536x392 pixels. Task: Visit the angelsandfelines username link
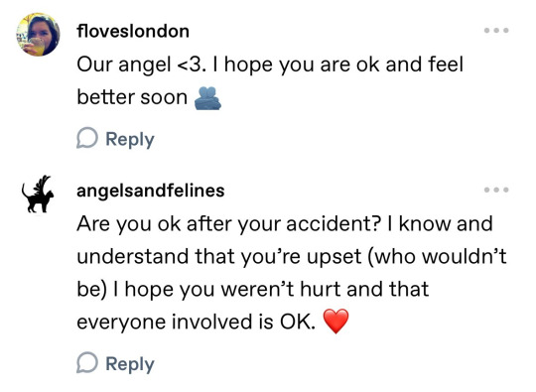tap(151, 191)
